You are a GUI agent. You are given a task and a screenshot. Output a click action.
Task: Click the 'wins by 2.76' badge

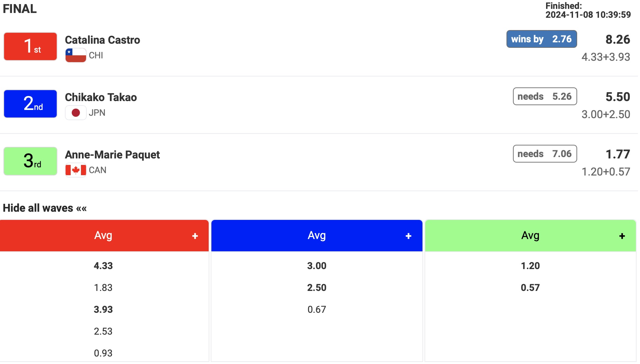click(541, 39)
